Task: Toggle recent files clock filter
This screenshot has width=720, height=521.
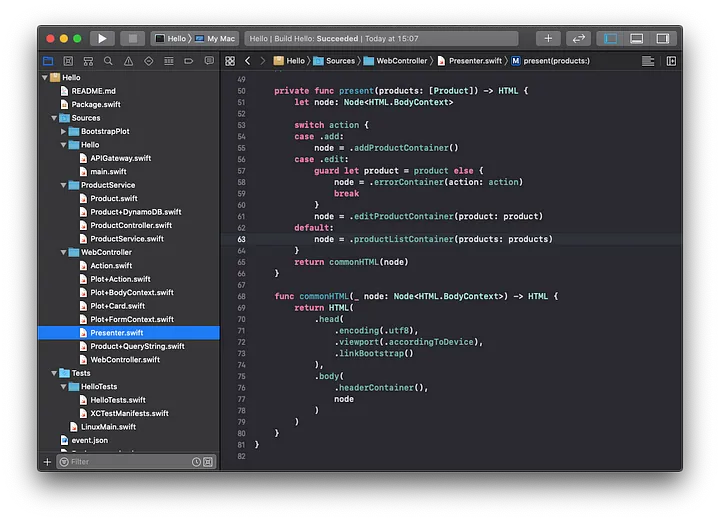Action: pyautogui.click(x=196, y=462)
